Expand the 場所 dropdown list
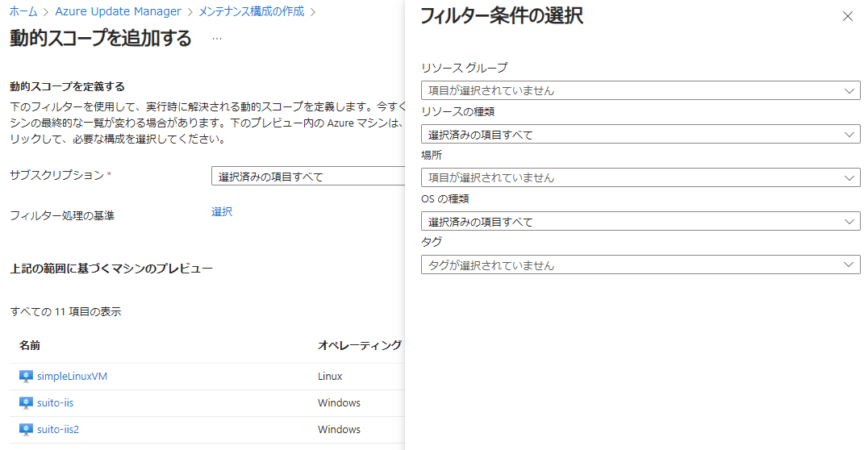The image size is (868, 450). (x=640, y=177)
